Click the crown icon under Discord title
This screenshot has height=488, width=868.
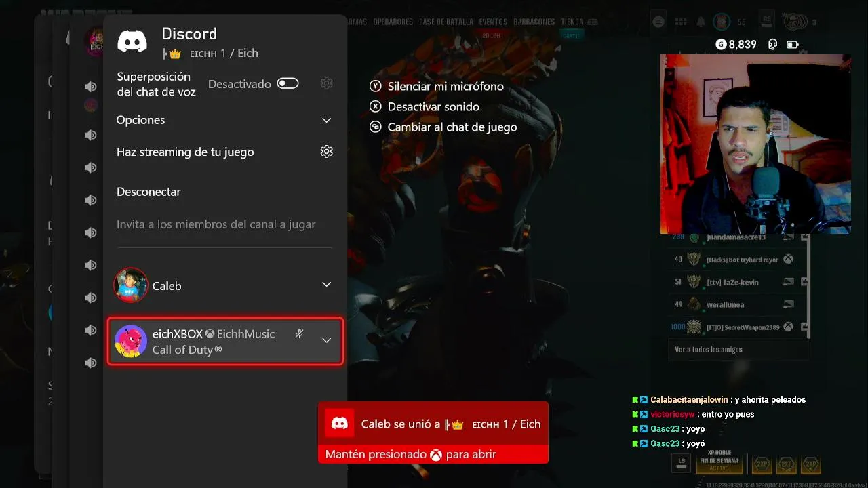click(x=174, y=54)
